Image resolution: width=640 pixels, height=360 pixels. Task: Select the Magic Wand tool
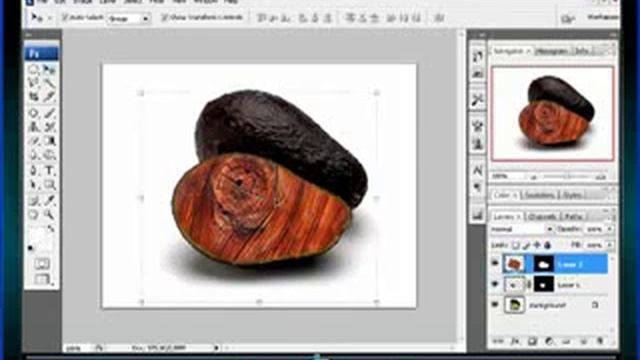pyautogui.click(x=50, y=83)
